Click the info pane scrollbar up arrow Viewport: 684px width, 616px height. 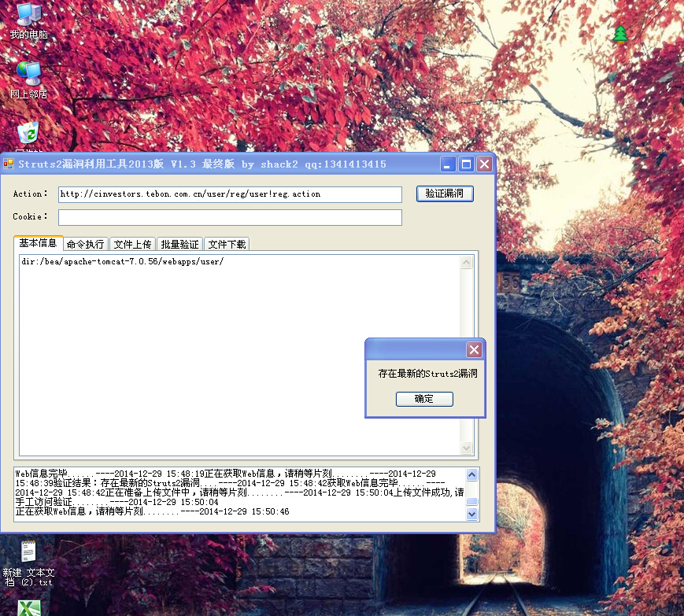pyautogui.click(x=466, y=263)
